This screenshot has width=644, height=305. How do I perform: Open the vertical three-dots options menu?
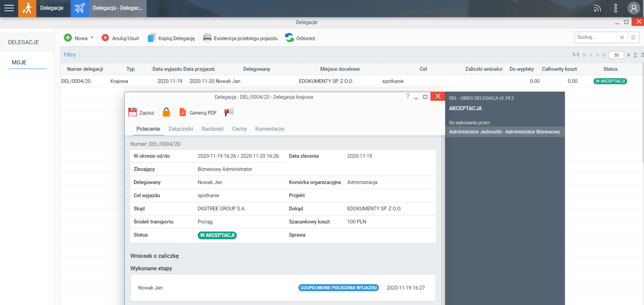pos(616,8)
